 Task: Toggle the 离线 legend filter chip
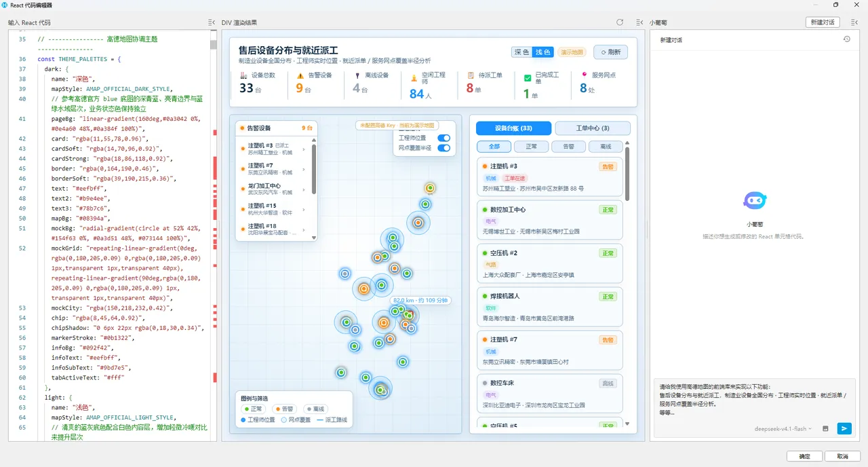point(315,409)
